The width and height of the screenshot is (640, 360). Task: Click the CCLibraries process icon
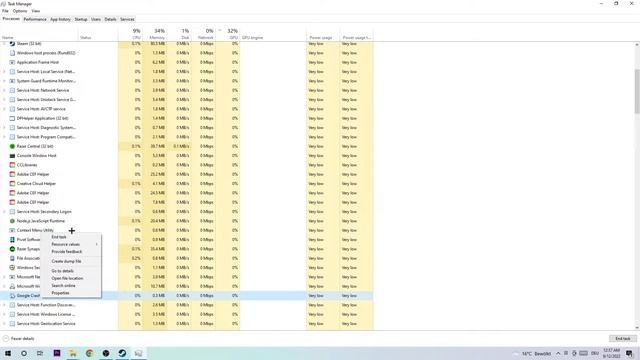[x=12, y=165]
